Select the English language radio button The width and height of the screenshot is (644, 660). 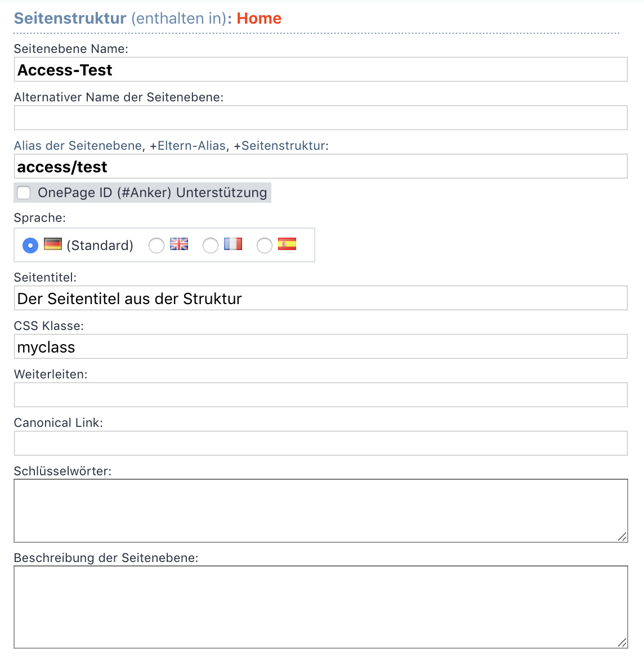tap(156, 246)
